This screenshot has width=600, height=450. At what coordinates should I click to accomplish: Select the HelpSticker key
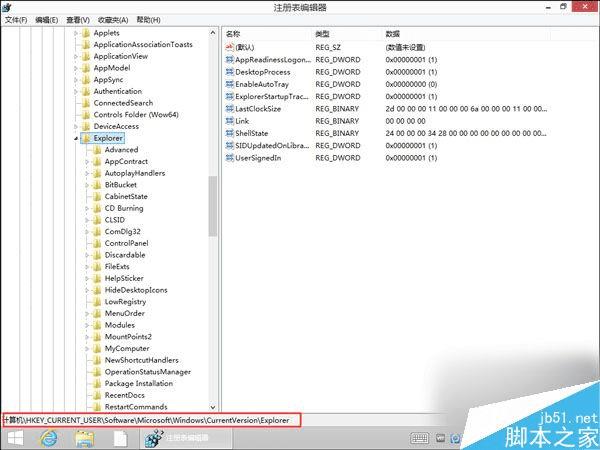point(124,279)
